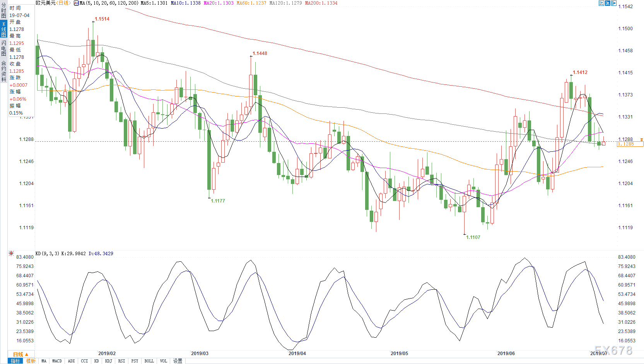
Task: Click the 〈日线〉 period label in title
Action: [x=64, y=3]
